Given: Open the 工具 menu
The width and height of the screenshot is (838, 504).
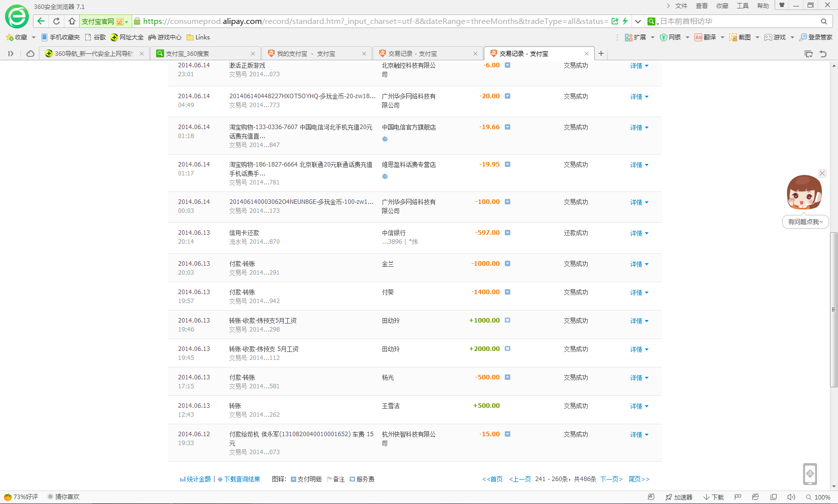Looking at the screenshot, I should (x=742, y=6).
